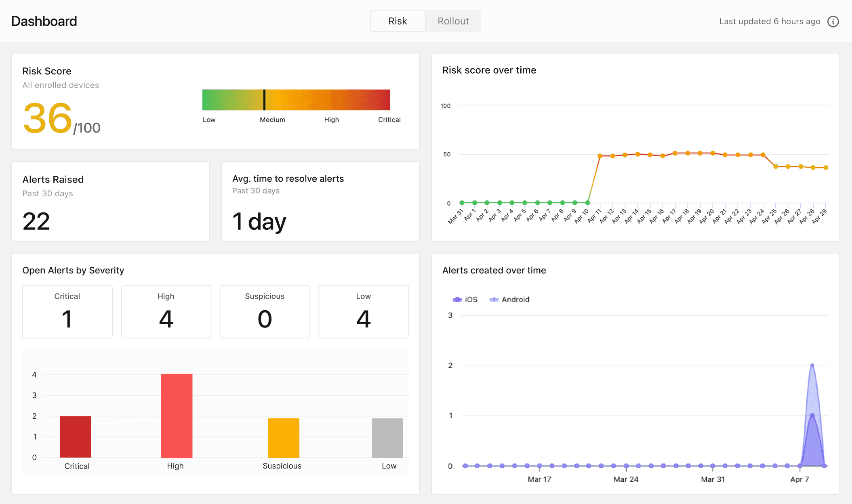The height and width of the screenshot is (504, 852).
Task: Click the 'Open Alerts by Severity' title
Action: pyautogui.click(x=73, y=270)
